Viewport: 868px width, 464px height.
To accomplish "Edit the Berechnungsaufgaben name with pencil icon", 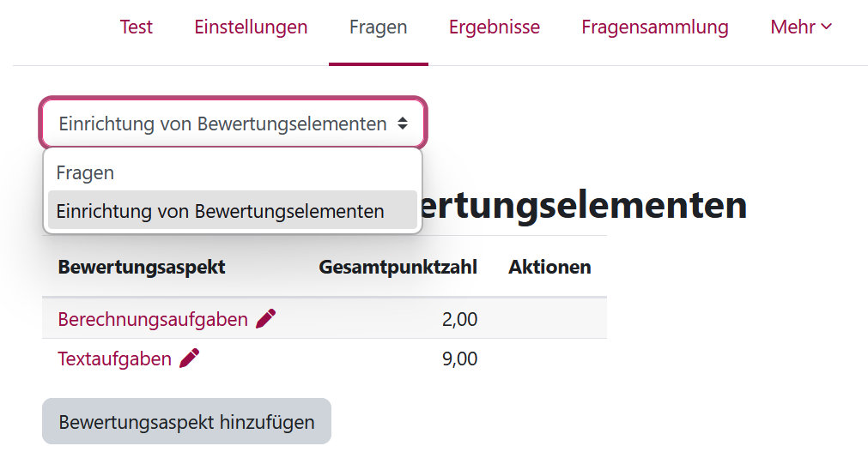I will 266,319.
